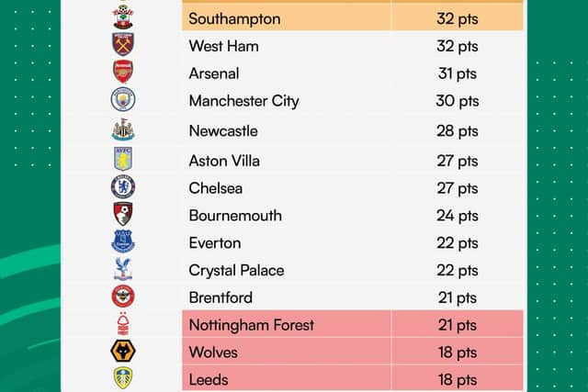The image size is (588, 392).
Task: Select the Chelsea lion crest
Action: (x=123, y=186)
